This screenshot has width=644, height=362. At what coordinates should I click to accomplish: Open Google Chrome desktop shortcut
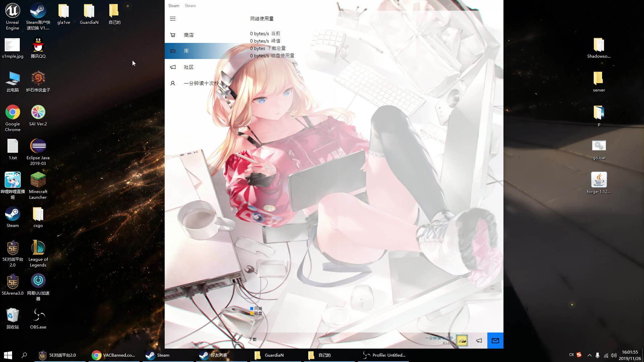13,118
